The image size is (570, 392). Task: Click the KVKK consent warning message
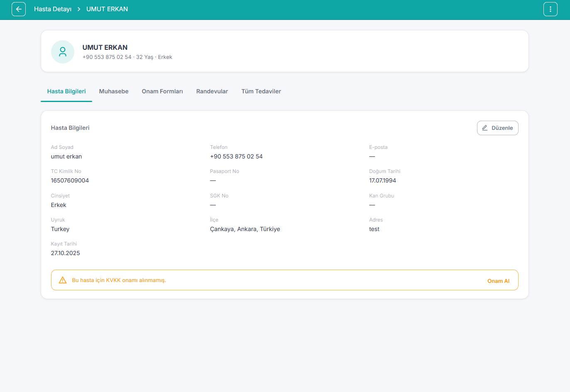(119, 280)
